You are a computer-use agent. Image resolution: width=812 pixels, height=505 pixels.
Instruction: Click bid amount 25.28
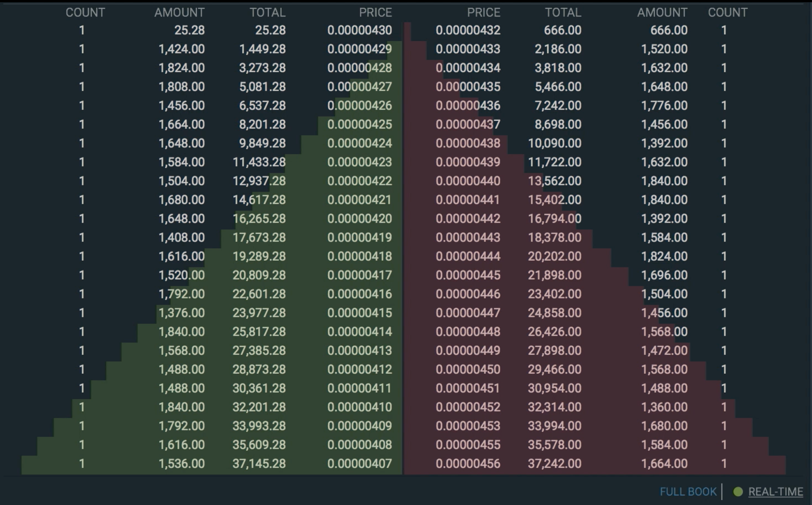pos(189,30)
